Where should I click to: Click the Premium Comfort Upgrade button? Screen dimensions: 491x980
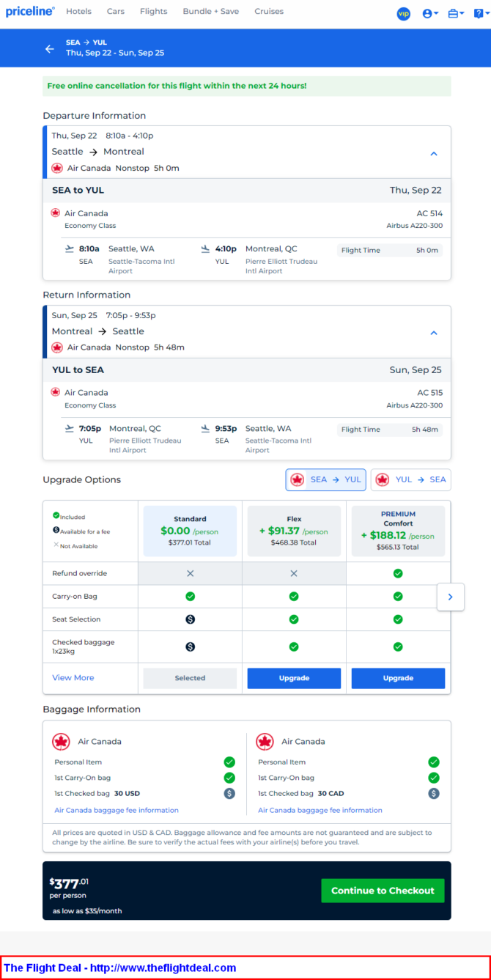398,678
